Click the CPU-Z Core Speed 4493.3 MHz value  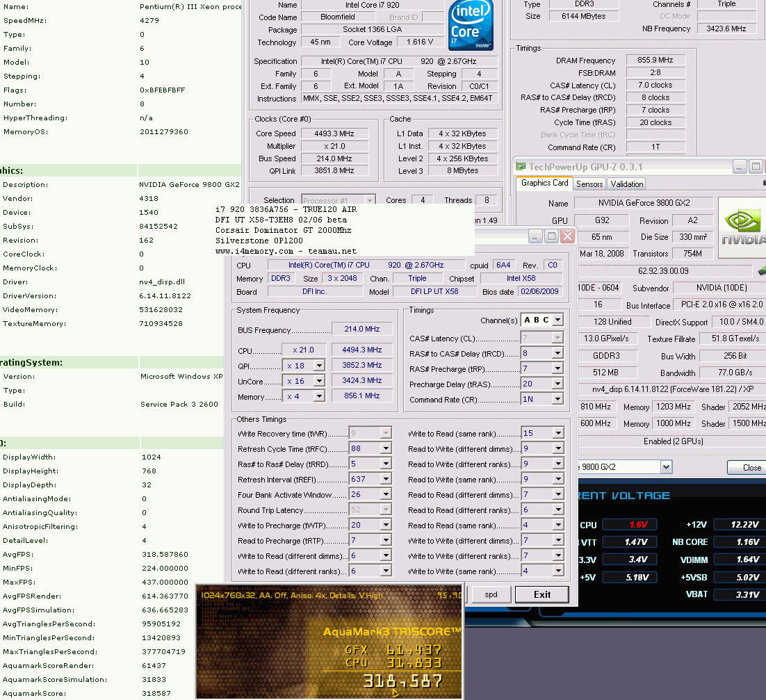coord(334,133)
